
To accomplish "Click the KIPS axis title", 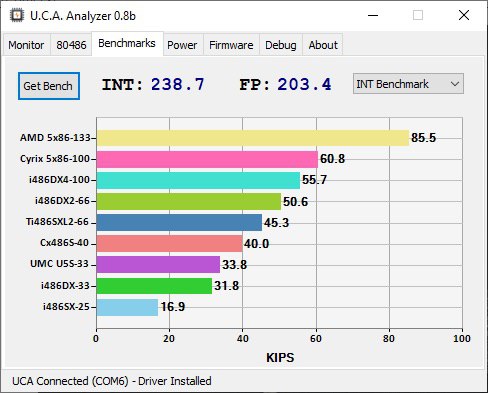I will 280,358.
